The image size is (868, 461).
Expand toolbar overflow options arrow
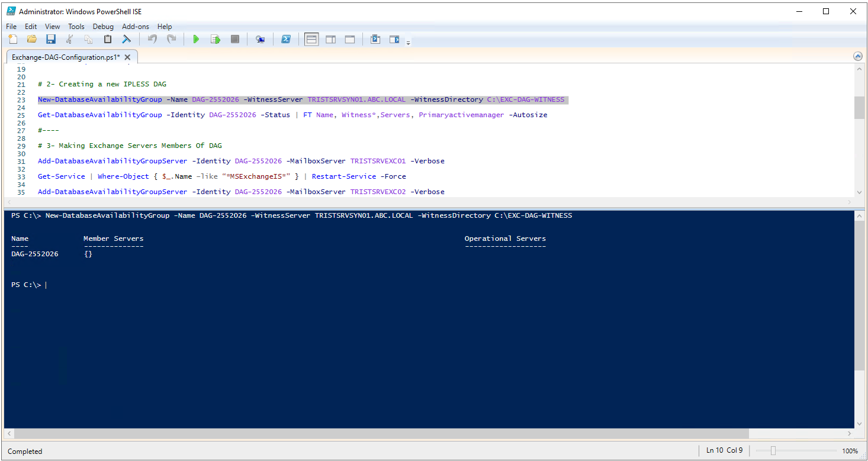[x=408, y=43]
